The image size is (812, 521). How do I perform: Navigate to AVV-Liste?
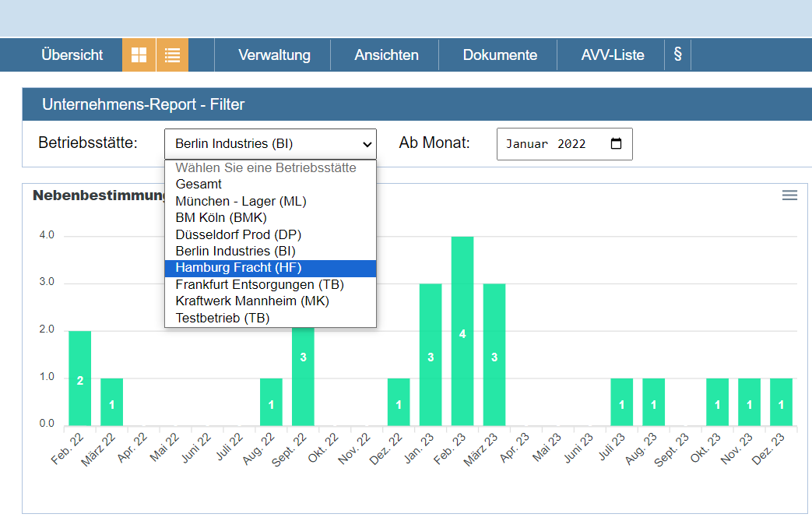click(613, 55)
